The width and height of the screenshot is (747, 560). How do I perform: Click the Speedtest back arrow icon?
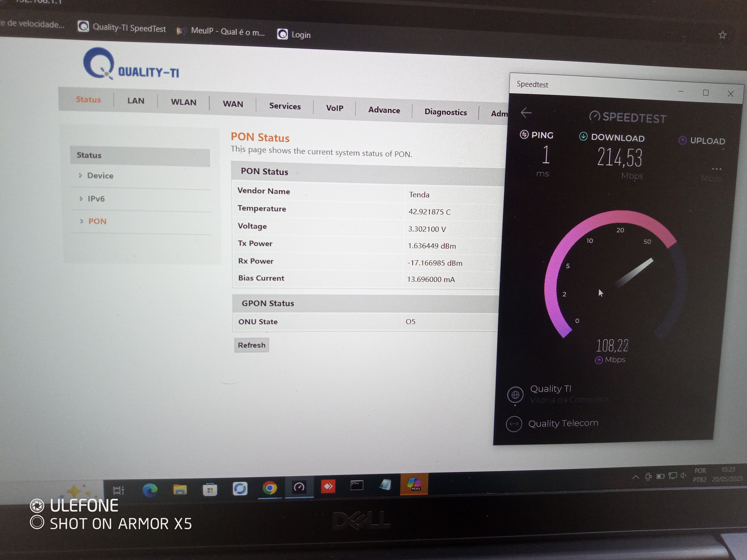pos(526,113)
